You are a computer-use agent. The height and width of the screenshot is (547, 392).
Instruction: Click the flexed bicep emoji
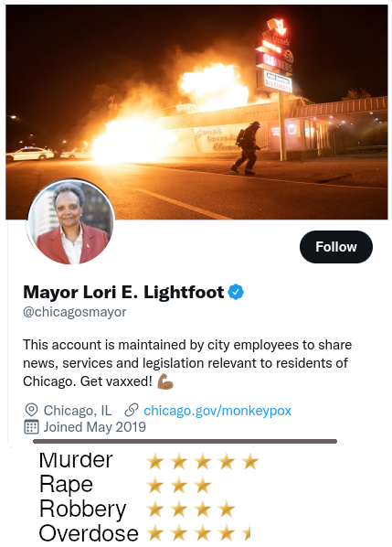click(x=165, y=381)
